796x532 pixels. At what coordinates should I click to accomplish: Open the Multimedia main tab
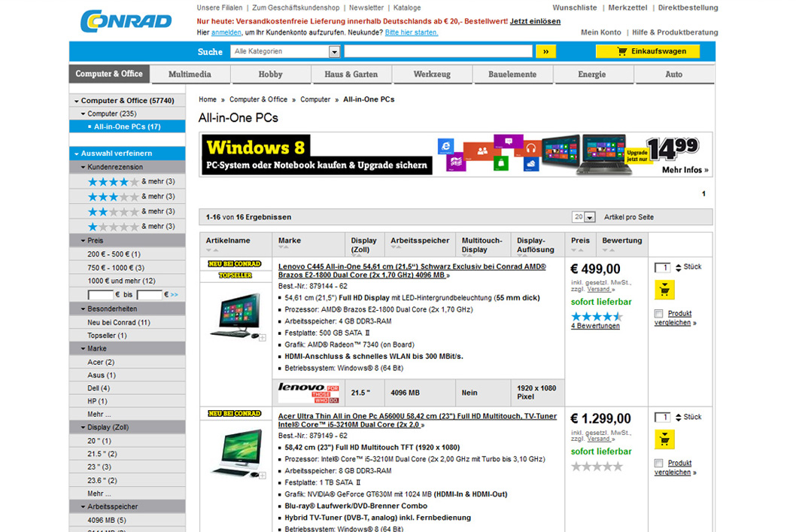pyautogui.click(x=190, y=74)
